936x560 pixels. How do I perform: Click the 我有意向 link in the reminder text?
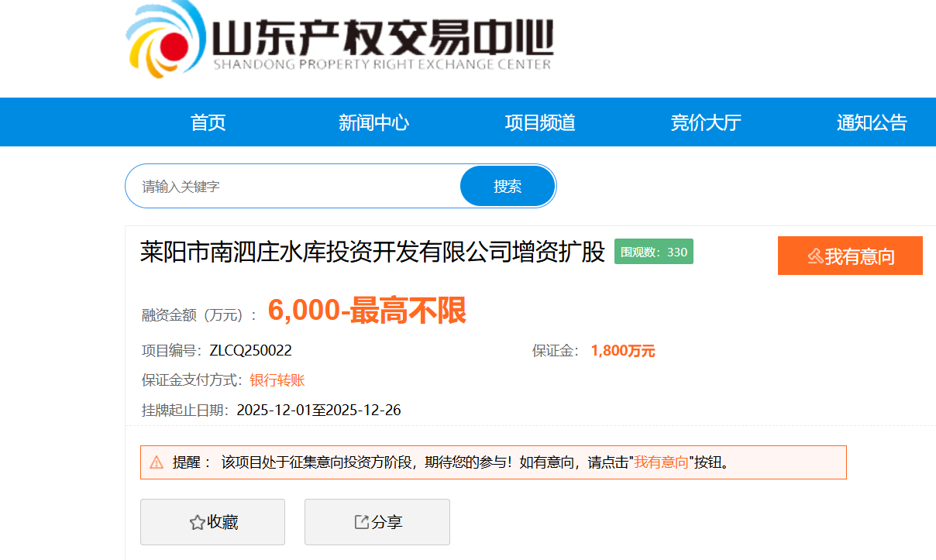click(661, 462)
